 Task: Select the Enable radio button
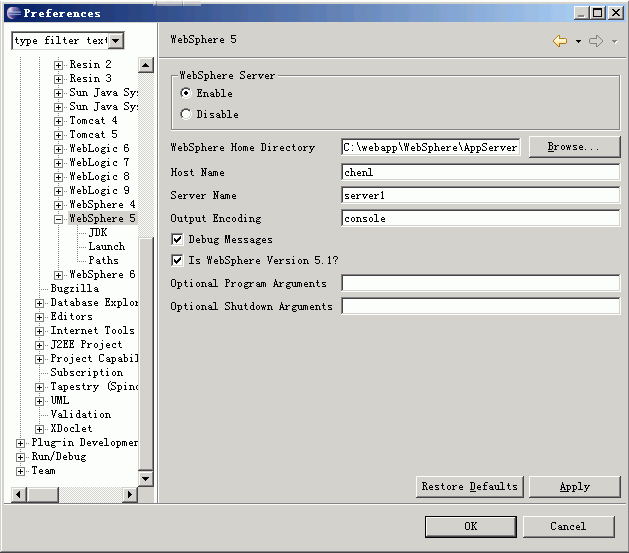coord(186,93)
